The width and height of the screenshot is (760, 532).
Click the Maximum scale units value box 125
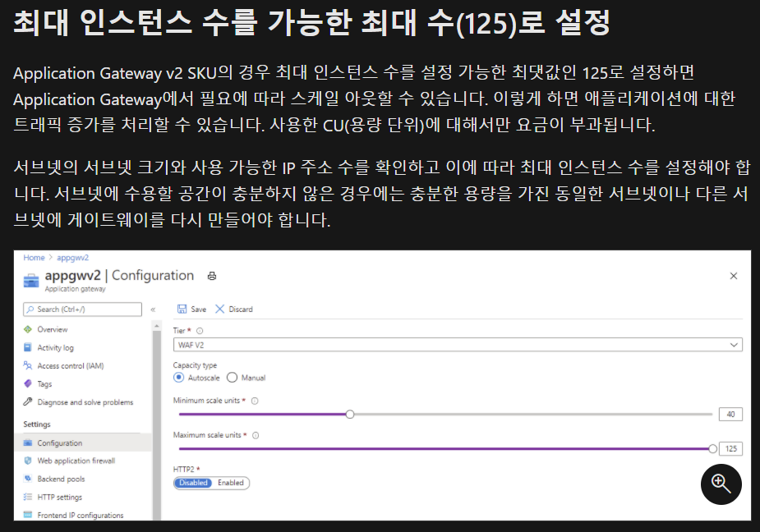(x=730, y=448)
